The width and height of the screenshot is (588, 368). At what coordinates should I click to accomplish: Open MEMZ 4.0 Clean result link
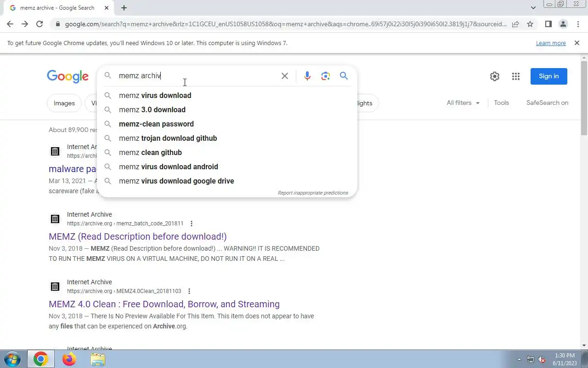(x=164, y=304)
